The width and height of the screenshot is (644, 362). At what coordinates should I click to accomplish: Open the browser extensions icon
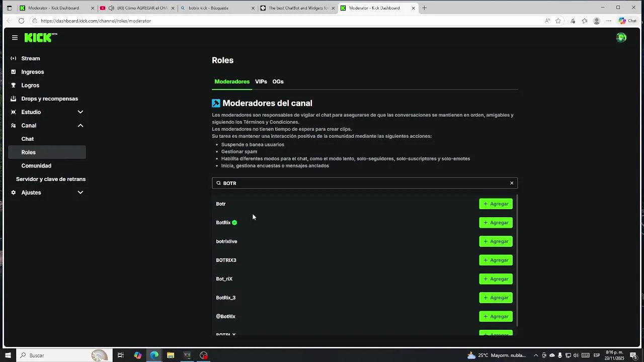[573, 21]
